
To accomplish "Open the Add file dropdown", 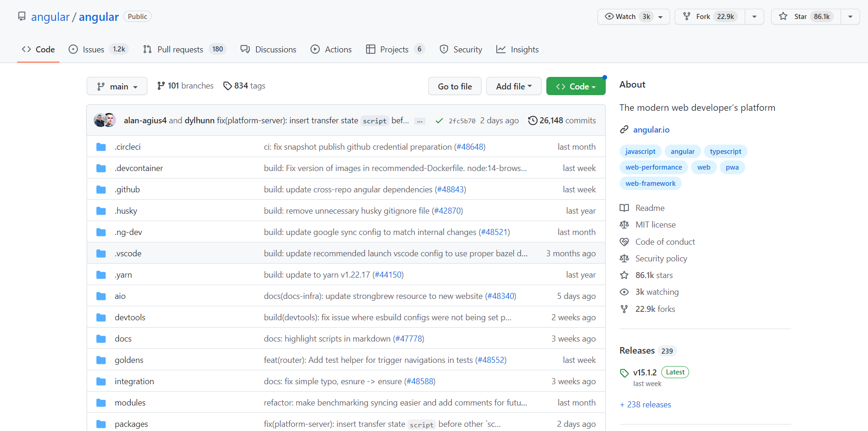I will pos(513,86).
